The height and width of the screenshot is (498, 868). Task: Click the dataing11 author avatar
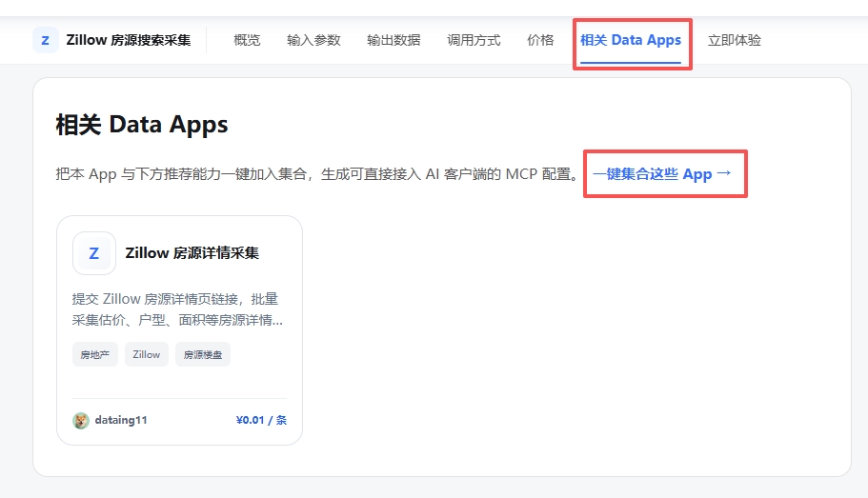81,421
